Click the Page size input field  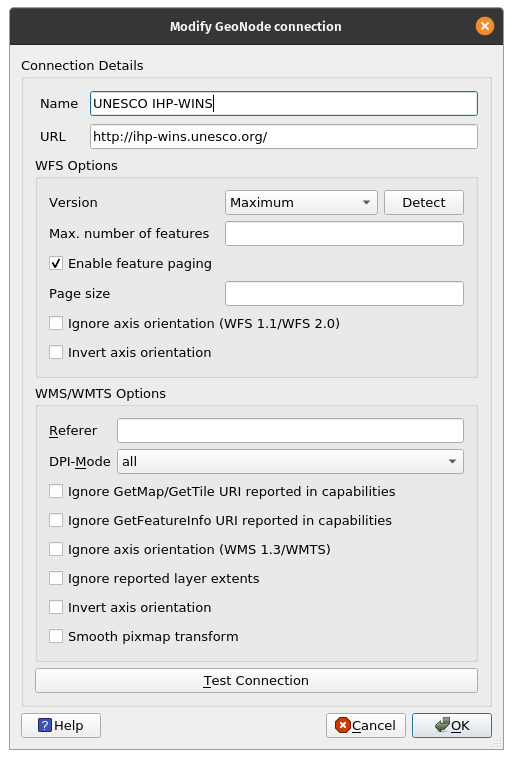(344, 293)
